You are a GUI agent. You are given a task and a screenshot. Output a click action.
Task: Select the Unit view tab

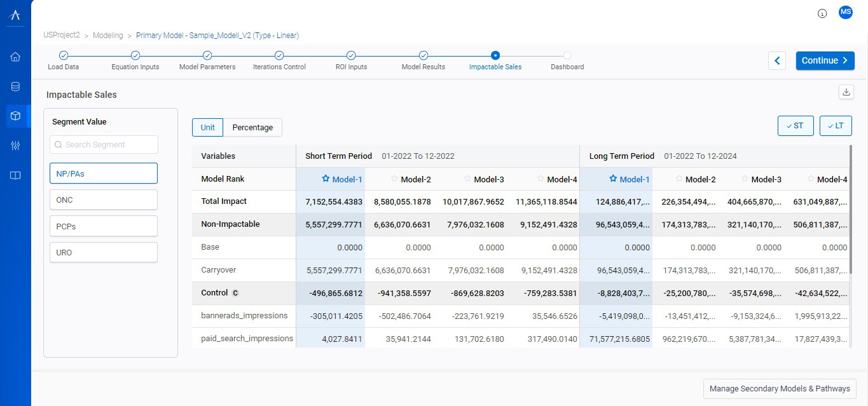coord(207,127)
